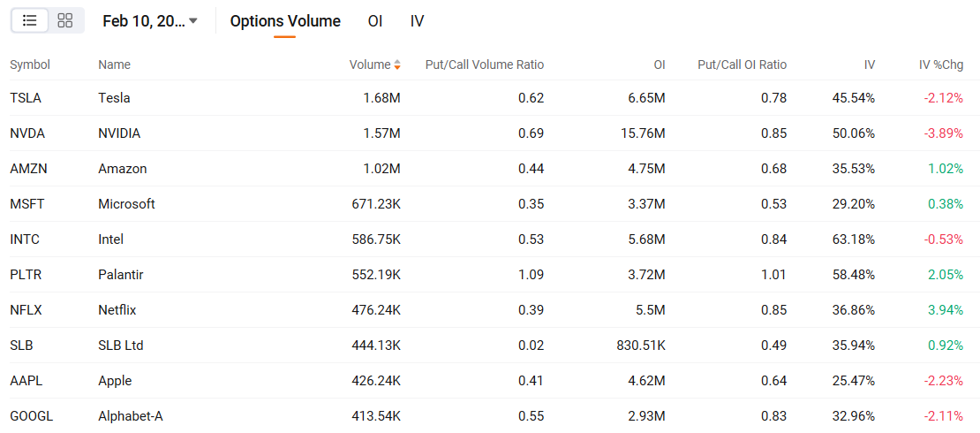
Task: Click SLB's 444.13K volume value
Action: [x=376, y=346]
